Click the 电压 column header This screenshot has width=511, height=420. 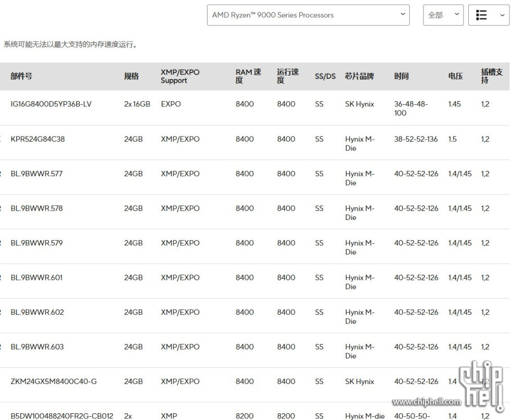point(455,76)
